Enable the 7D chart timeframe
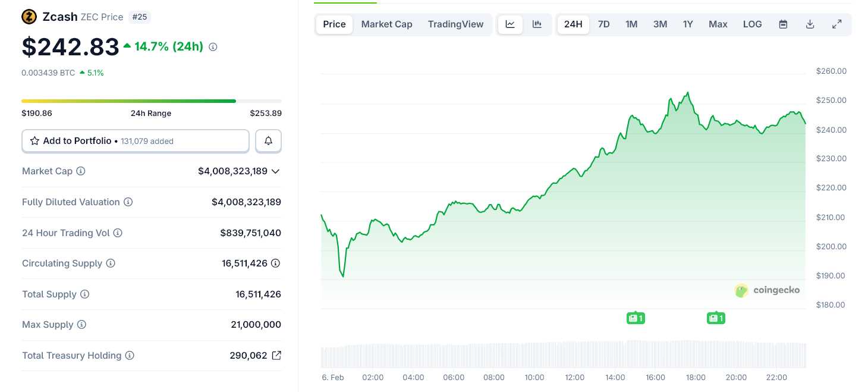 pyautogui.click(x=603, y=24)
